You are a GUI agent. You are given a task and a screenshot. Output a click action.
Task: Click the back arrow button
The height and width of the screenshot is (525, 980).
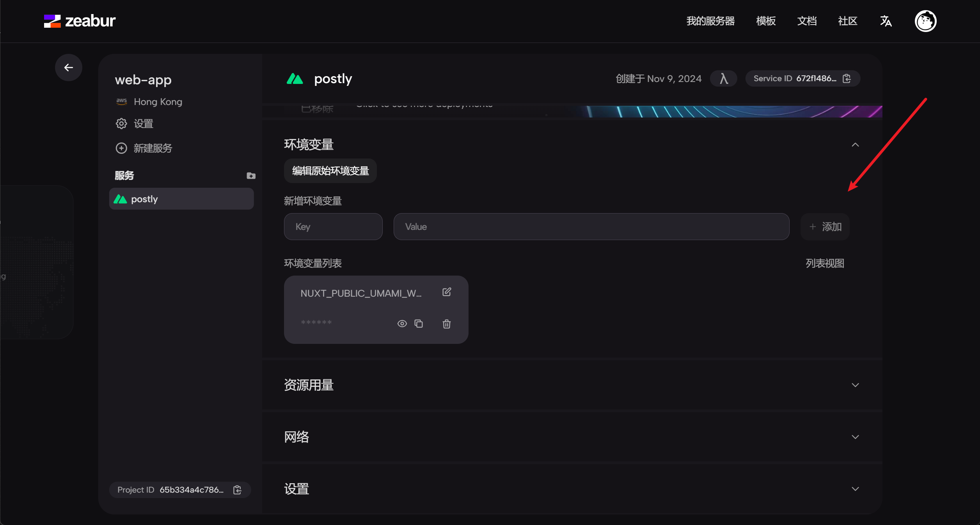(x=69, y=67)
